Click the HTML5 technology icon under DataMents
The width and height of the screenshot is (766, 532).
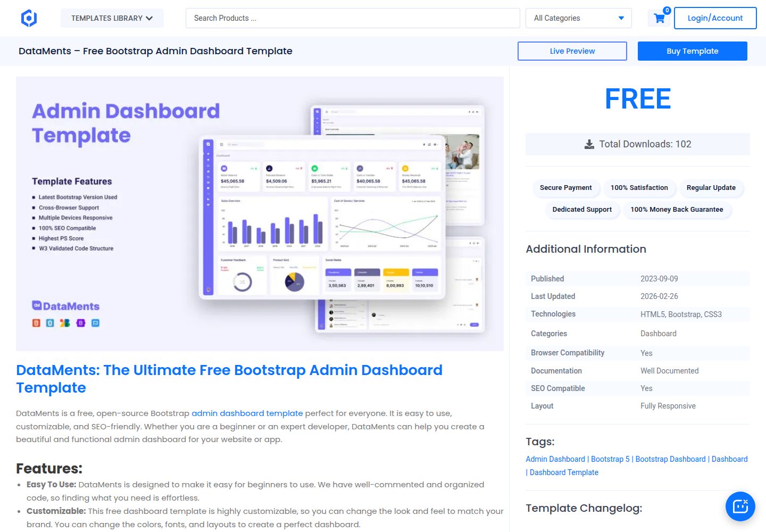coord(36,323)
